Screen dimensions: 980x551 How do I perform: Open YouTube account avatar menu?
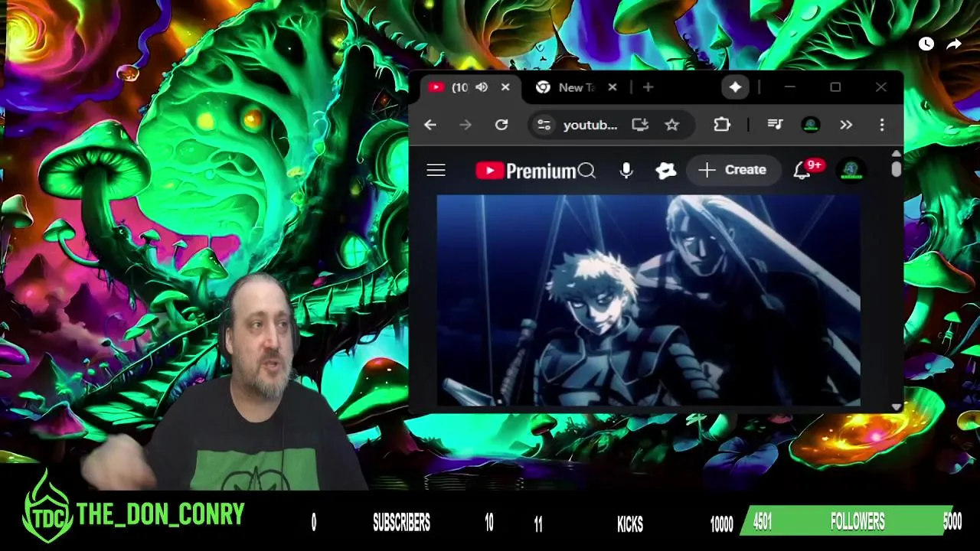point(851,170)
